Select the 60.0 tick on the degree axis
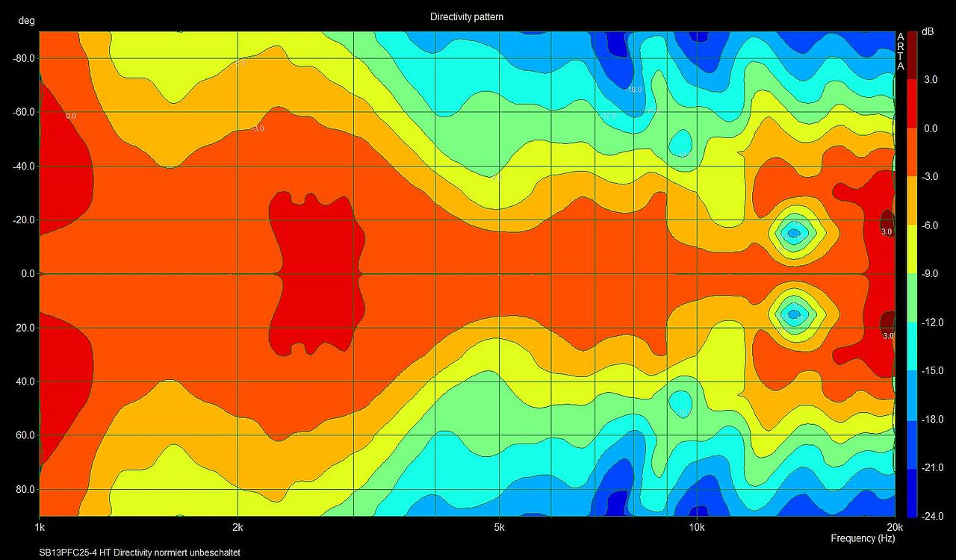Image resolution: width=956 pixels, height=560 pixels. tap(27, 435)
